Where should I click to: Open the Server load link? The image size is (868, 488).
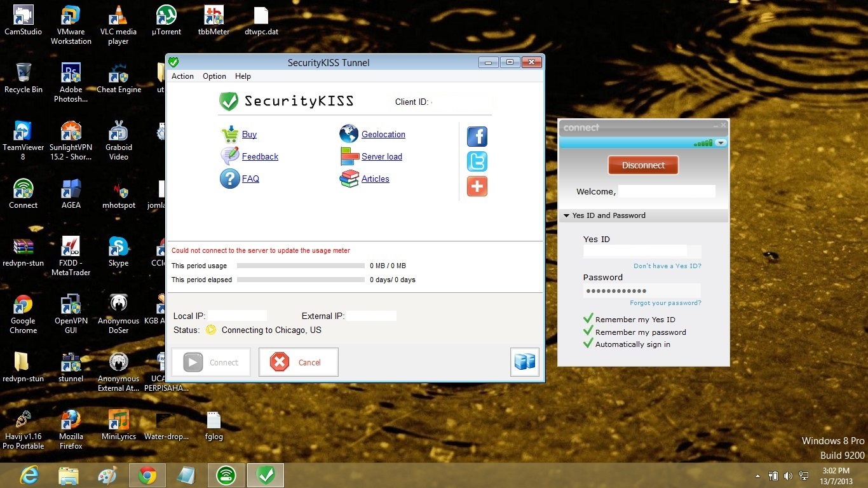coord(382,156)
